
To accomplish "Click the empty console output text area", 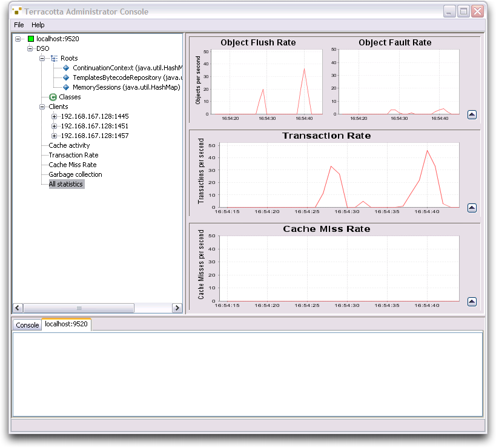I will 248,374.
